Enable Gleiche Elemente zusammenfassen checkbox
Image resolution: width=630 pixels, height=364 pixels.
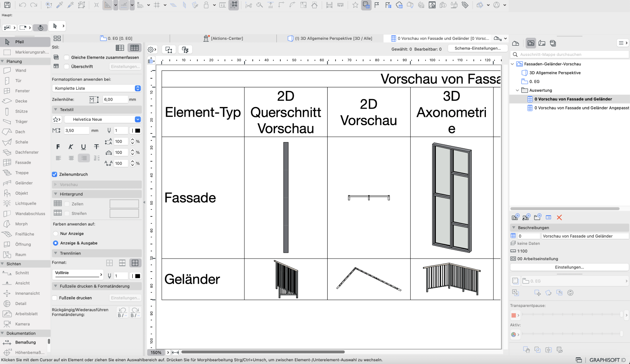[x=67, y=57]
